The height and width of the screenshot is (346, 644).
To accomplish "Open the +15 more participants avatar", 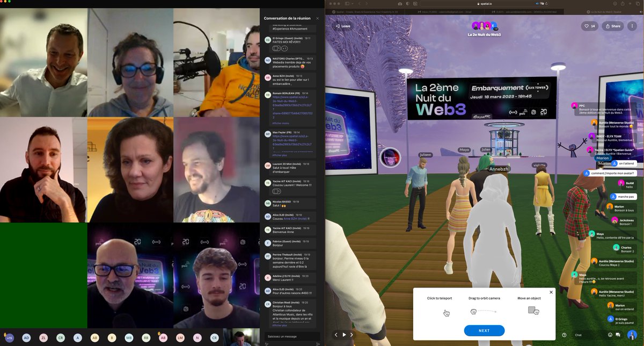I will click(x=9, y=338).
